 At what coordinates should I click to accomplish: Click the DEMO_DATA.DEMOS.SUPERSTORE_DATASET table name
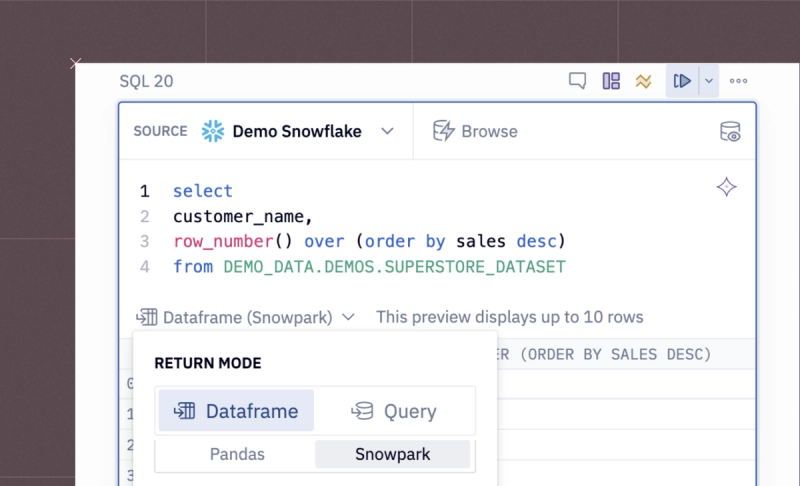click(394, 267)
